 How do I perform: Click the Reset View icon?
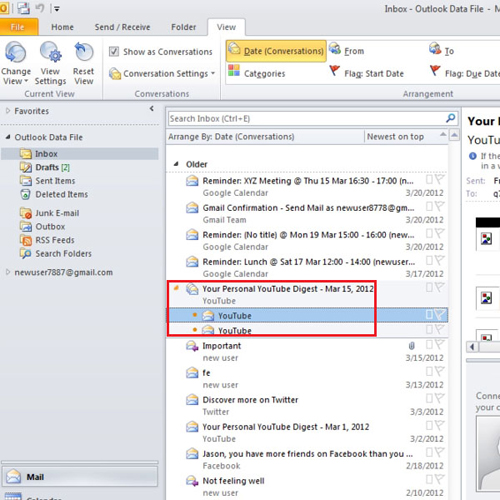[83, 52]
